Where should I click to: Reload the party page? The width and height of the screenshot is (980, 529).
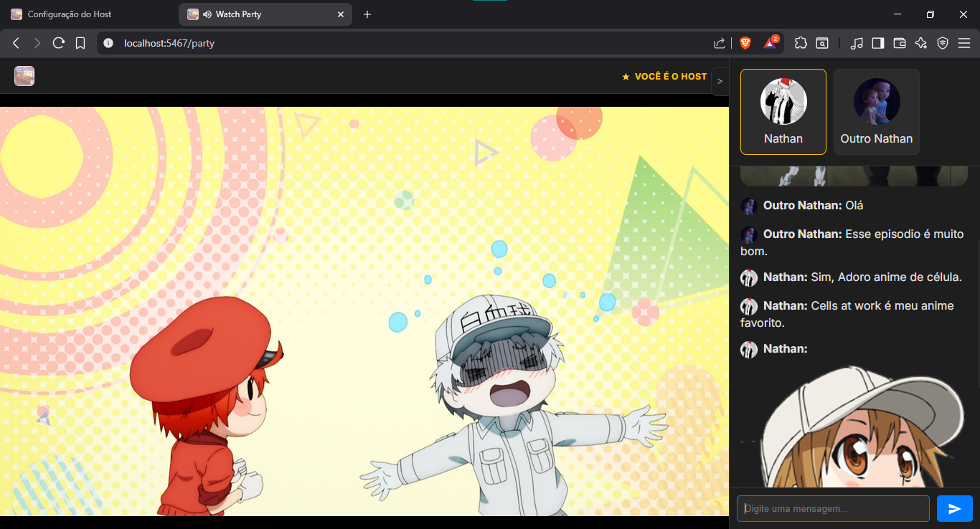point(59,43)
